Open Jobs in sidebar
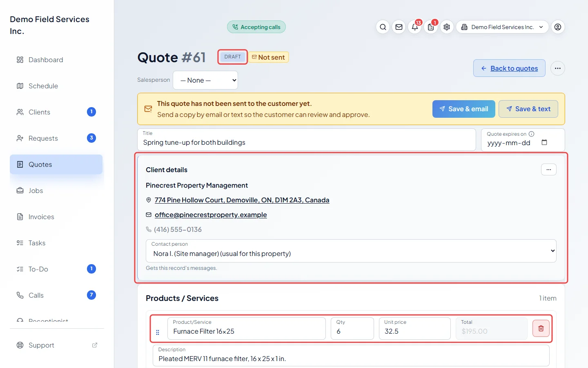Viewport: 588px width, 368px height. [x=56, y=191]
